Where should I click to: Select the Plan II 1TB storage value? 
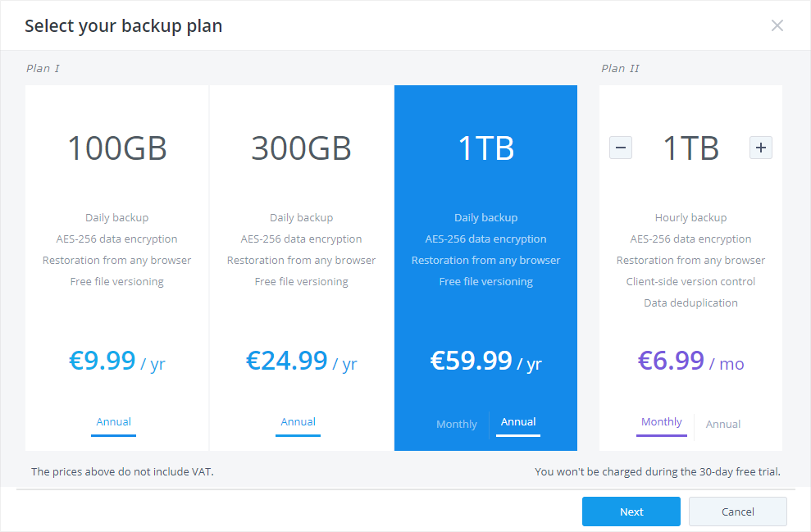[690, 148]
